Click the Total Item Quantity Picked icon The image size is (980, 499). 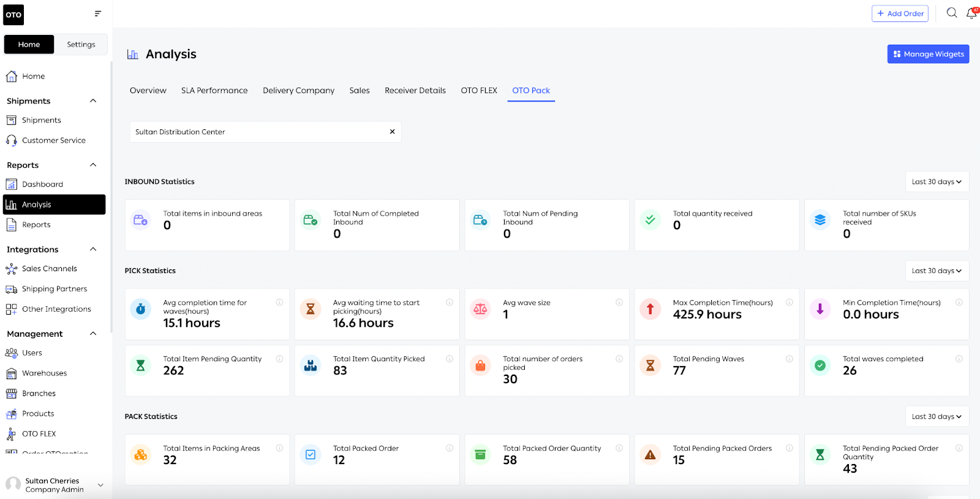coord(311,366)
